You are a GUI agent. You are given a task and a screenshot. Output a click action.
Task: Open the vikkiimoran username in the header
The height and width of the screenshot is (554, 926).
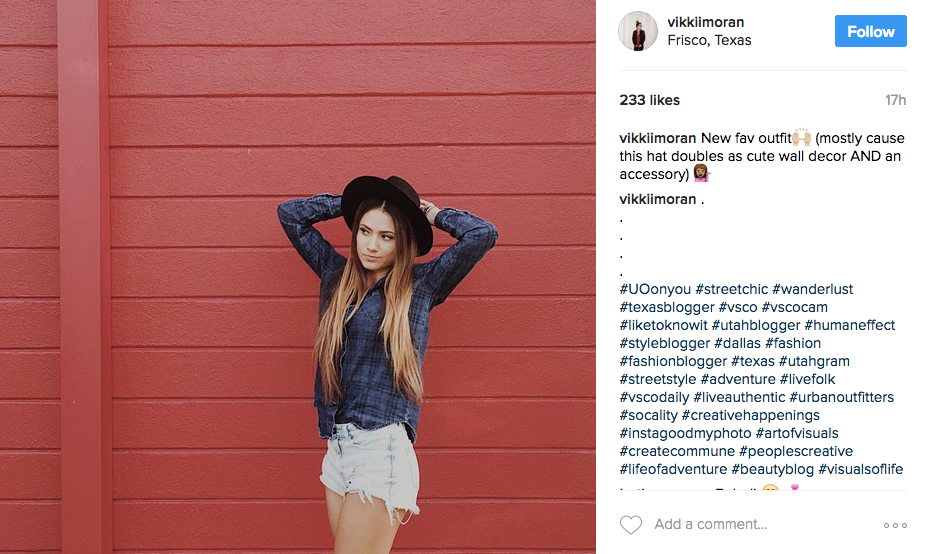coord(706,22)
